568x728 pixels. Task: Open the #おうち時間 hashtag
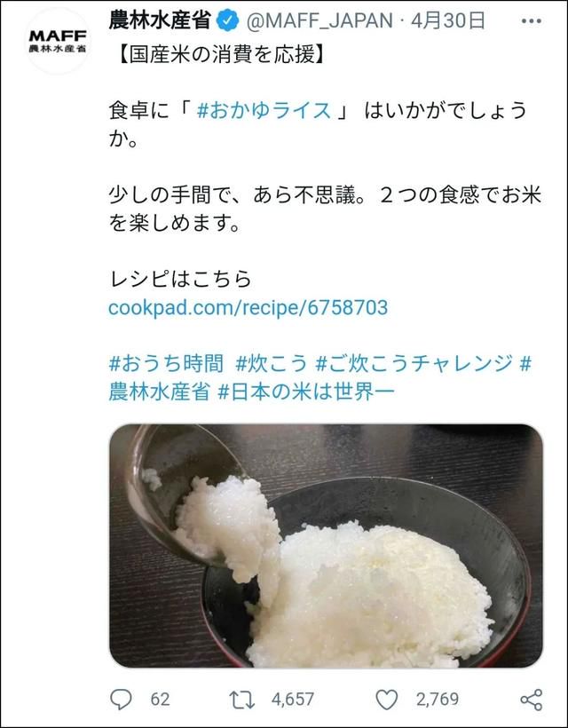point(166,363)
